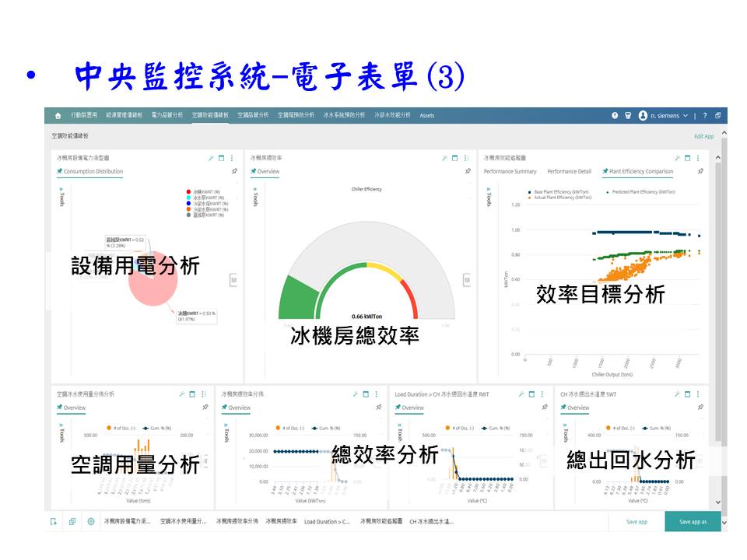This screenshot has width=747, height=560.
Task: Maximize the Load Duration RWT panel
Action: [x=531, y=394]
